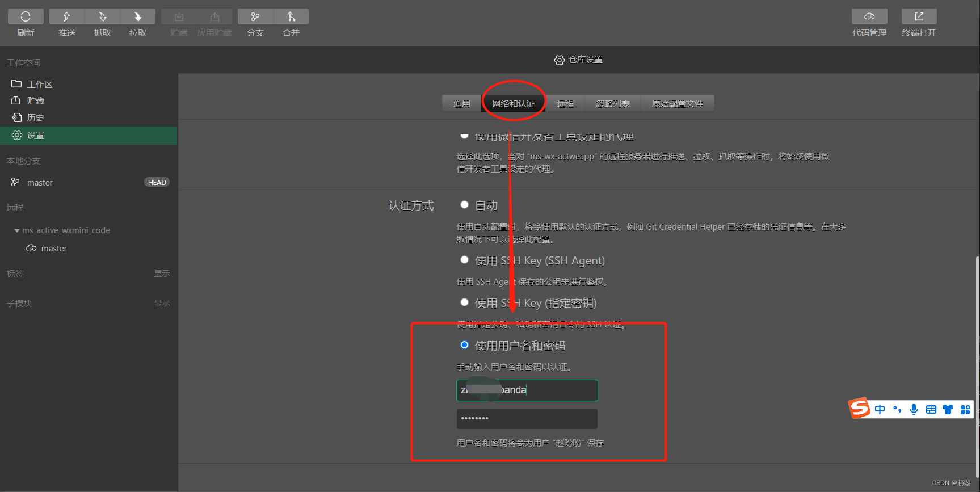Open the Sogou soft keyboard icon
The image size is (980, 492).
click(931, 410)
